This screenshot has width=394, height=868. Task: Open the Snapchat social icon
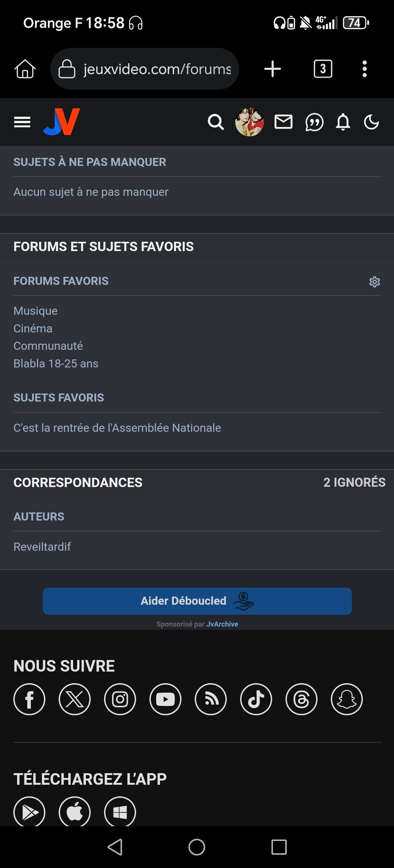[x=347, y=699]
